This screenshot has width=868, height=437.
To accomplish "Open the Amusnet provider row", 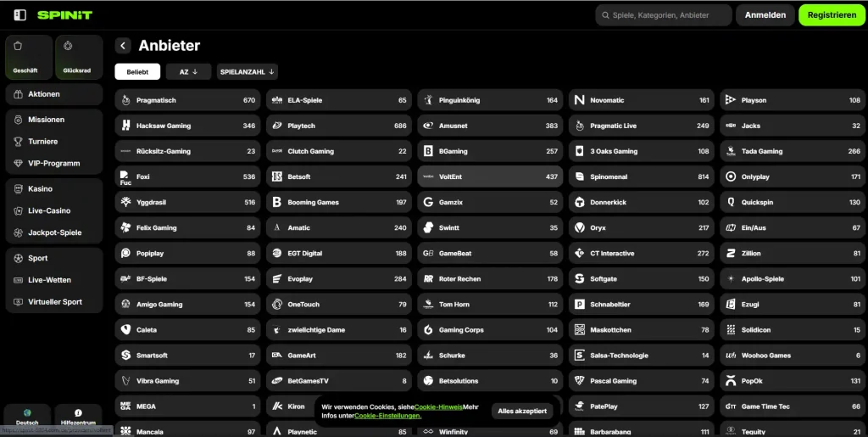I will [490, 126].
